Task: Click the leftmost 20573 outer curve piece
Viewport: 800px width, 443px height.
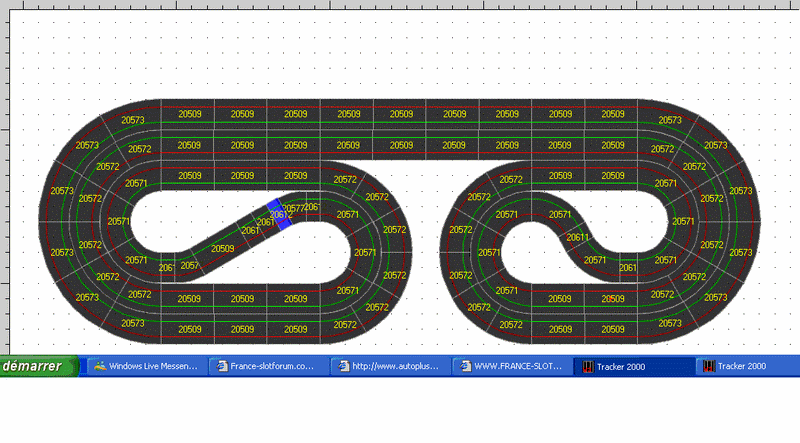Action: (62, 191)
